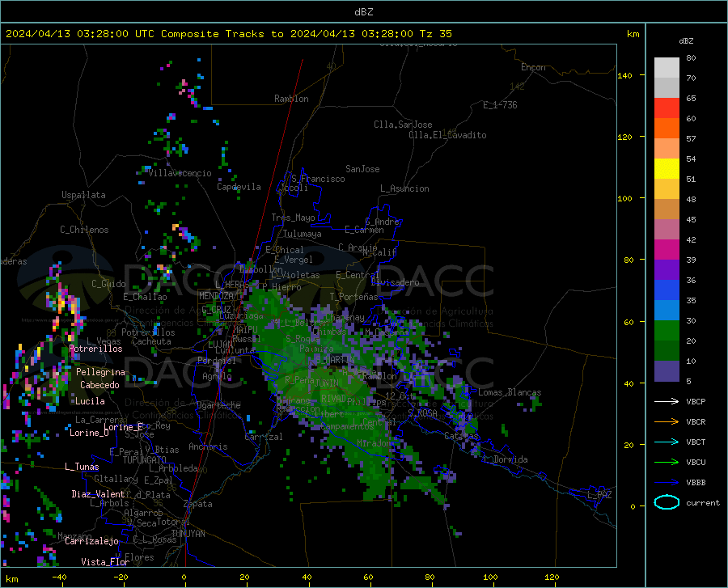Click the '140' tick on right km axis
The width and height of the screenshot is (728, 588).
625,76
